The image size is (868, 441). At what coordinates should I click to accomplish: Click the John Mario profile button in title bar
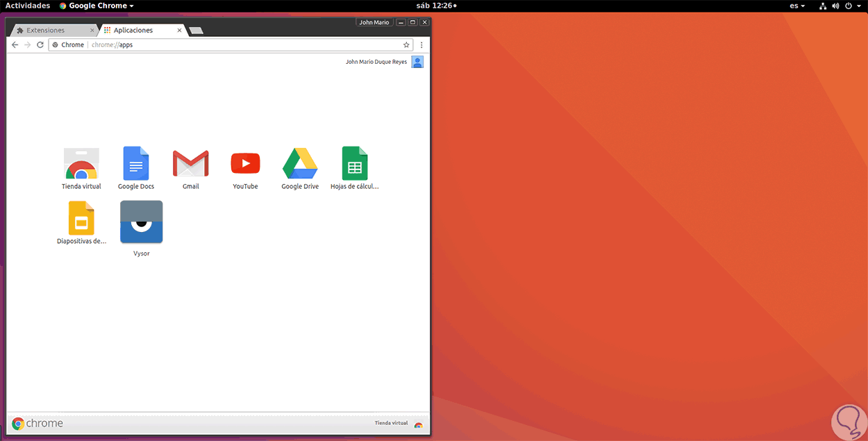click(x=374, y=22)
